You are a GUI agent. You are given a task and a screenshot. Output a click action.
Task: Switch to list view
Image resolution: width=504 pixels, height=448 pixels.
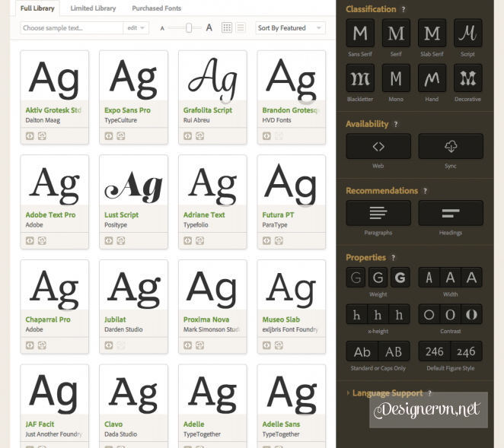click(241, 27)
